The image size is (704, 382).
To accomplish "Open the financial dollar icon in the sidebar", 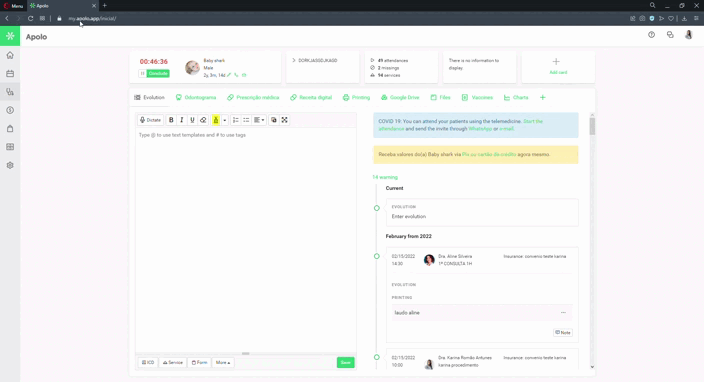I will tap(10, 110).
